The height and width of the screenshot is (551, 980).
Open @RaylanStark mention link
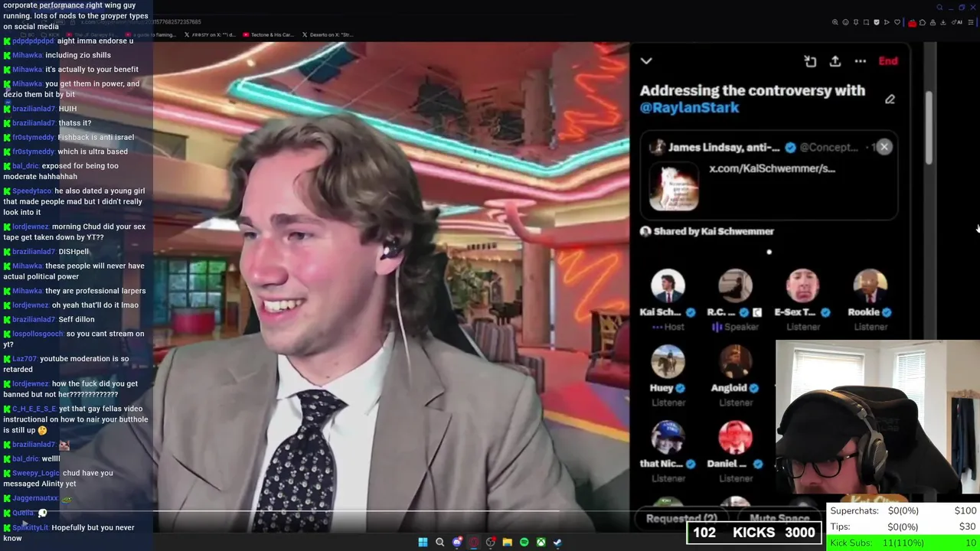tap(689, 108)
